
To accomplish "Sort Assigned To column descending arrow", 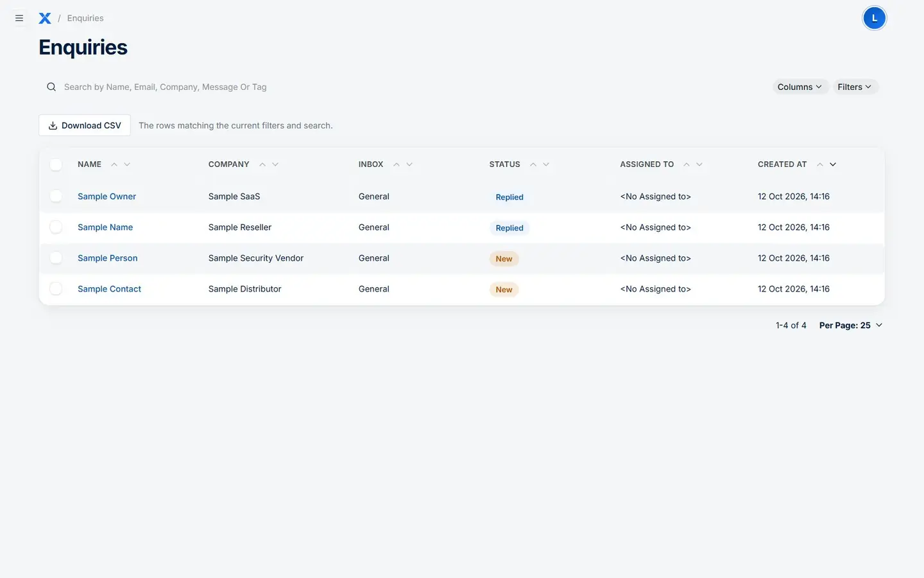I will click(x=699, y=164).
